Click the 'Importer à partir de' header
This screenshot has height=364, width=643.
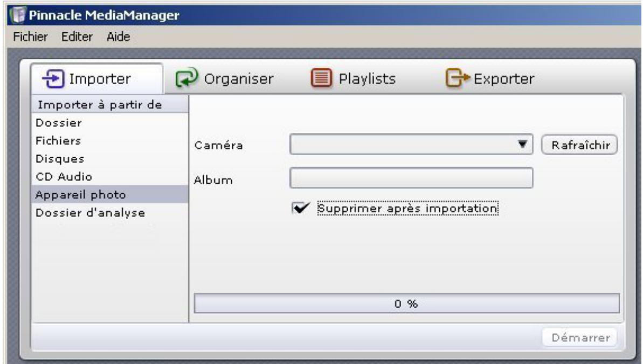[x=110, y=104]
